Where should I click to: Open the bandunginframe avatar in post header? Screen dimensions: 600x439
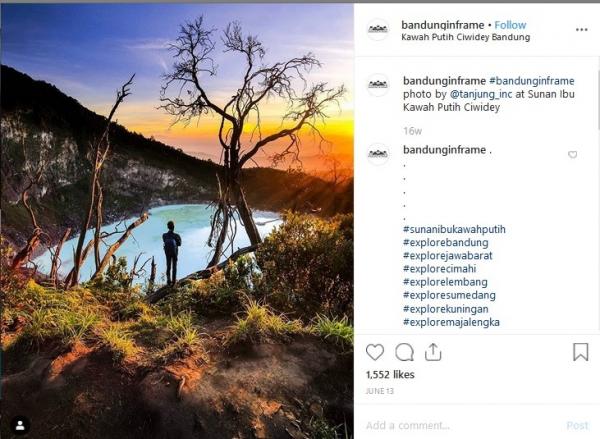pyautogui.click(x=377, y=30)
